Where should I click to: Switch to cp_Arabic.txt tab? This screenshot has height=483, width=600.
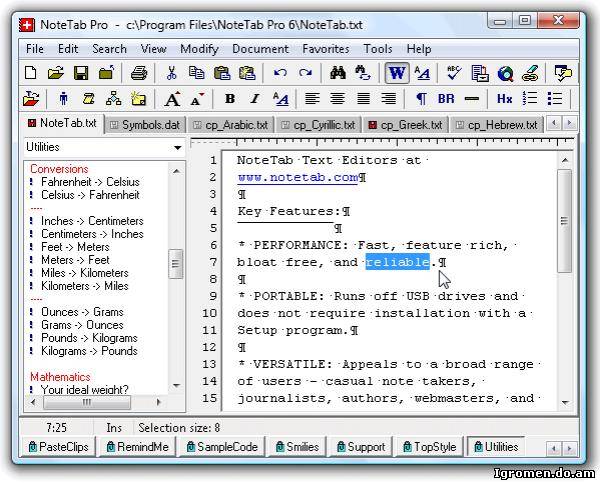click(x=231, y=125)
